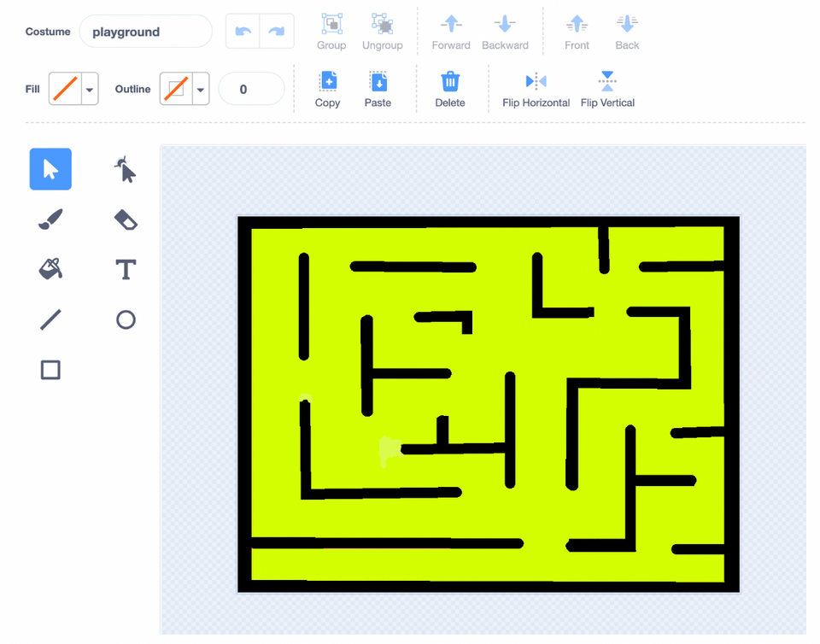Screen dimensions: 820x644
Task: Open the Outline color dropdown
Action: point(200,89)
